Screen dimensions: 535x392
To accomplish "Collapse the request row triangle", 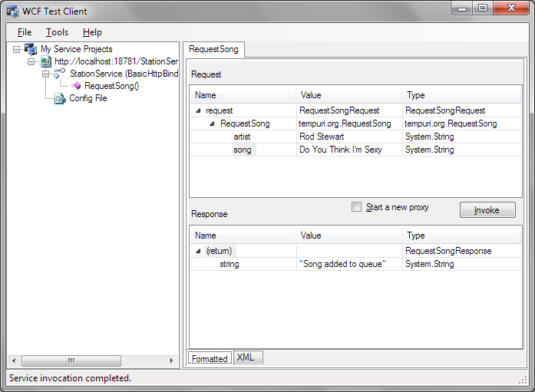I will pyautogui.click(x=198, y=110).
